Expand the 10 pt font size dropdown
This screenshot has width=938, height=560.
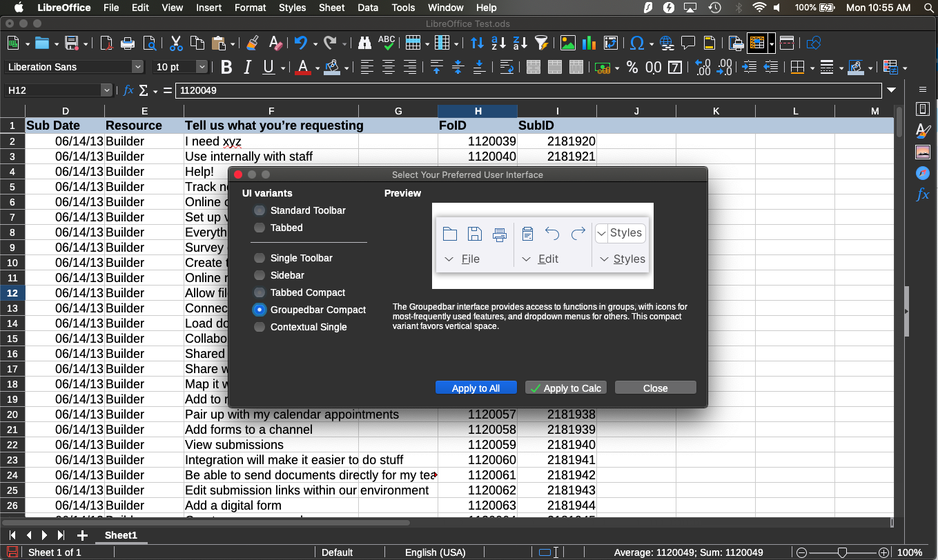pyautogui.click(x=202, y=67)
